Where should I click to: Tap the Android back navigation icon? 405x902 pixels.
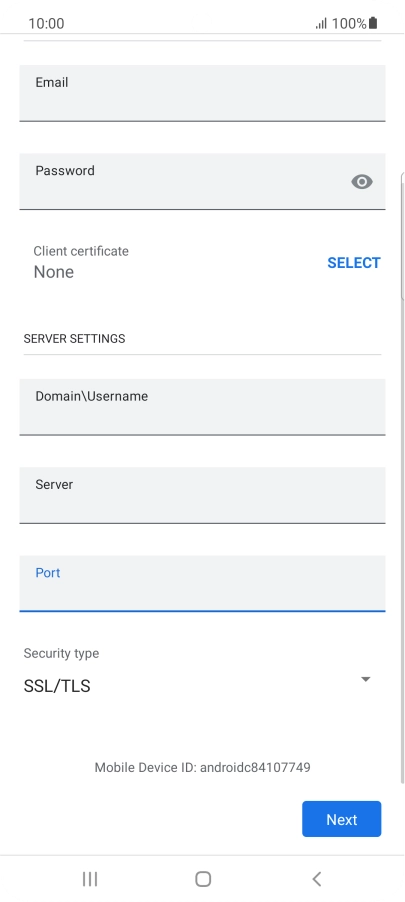coord(316,878)
